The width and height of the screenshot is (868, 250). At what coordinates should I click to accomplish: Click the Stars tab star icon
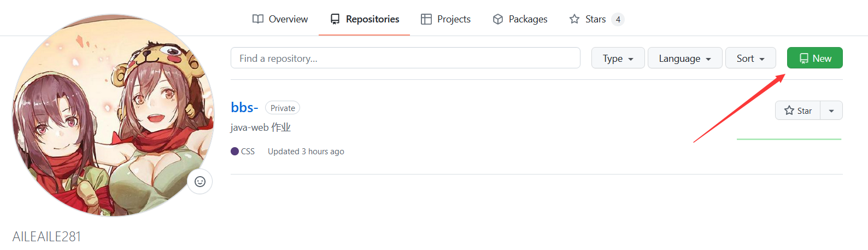click(574, 19)
